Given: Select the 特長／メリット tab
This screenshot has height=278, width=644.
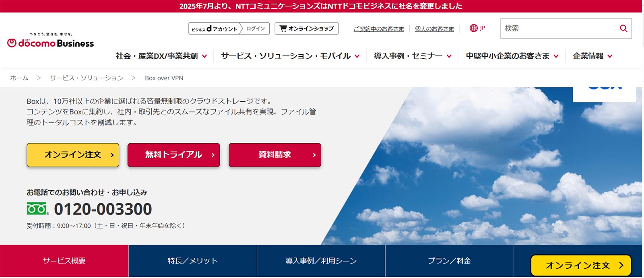Looking at the screenshot, I should click(193, 261).
